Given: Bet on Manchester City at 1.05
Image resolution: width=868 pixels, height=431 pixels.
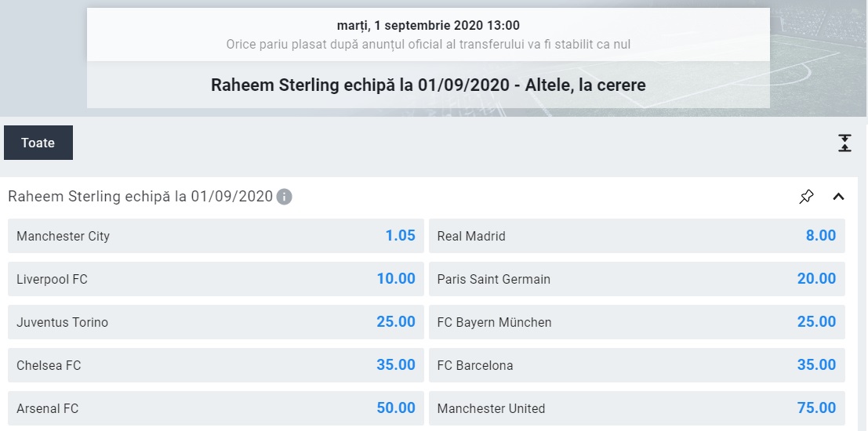Looking at the screenshot, I should 216,236.
